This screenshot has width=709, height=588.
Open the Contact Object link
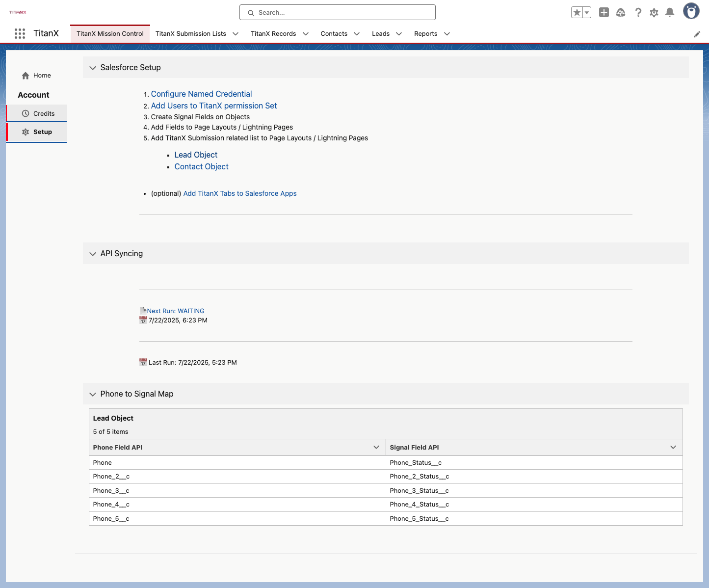202,166
